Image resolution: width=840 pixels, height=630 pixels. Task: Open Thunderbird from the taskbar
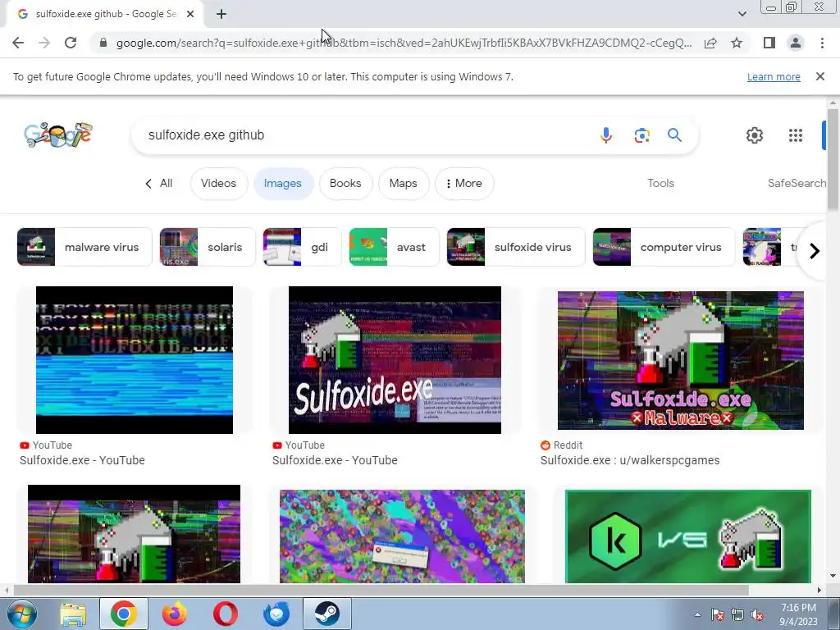(x=276, y=614)
